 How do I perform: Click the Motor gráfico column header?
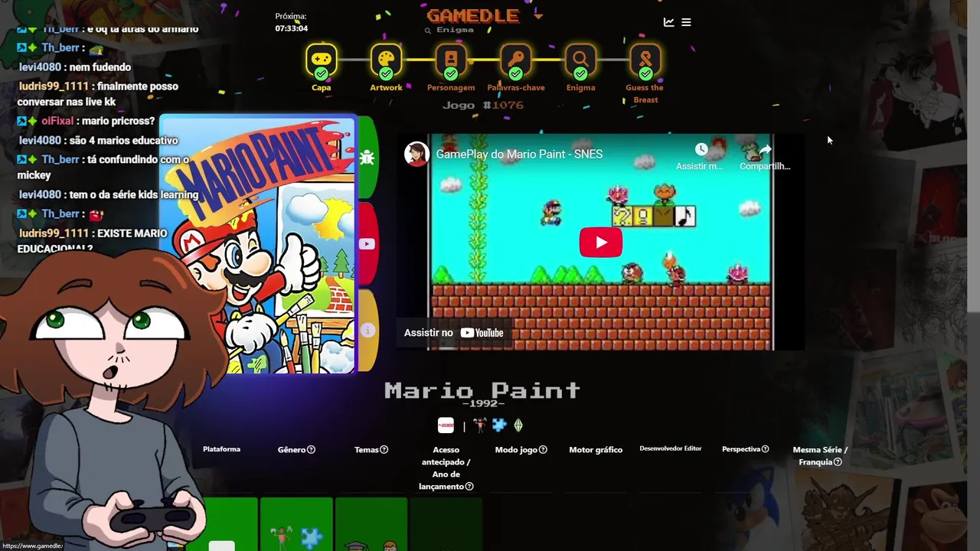tap(596, 450)
